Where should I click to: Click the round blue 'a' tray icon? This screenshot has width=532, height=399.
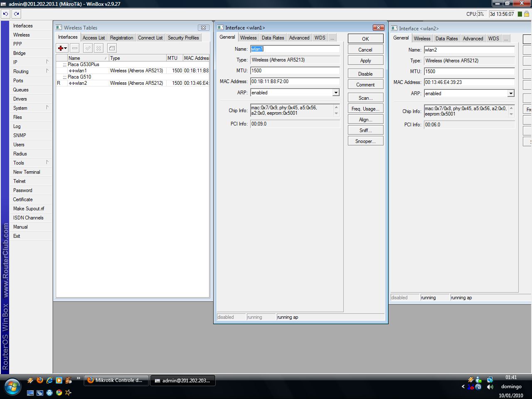coord(478,387)
